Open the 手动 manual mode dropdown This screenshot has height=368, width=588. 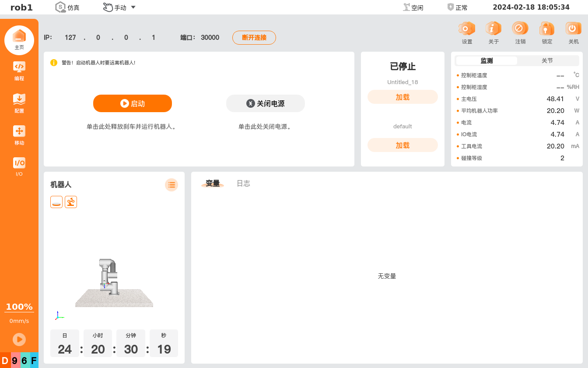(119, 7)
